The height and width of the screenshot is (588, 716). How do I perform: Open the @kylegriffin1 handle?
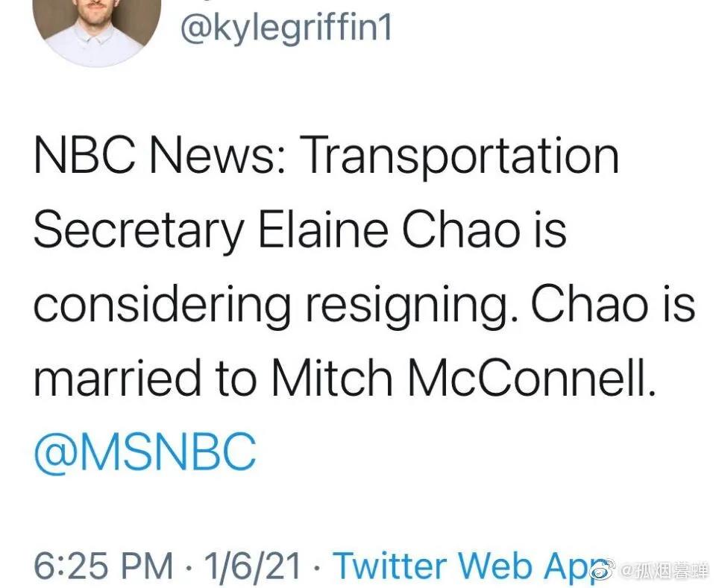click(286, 30)
